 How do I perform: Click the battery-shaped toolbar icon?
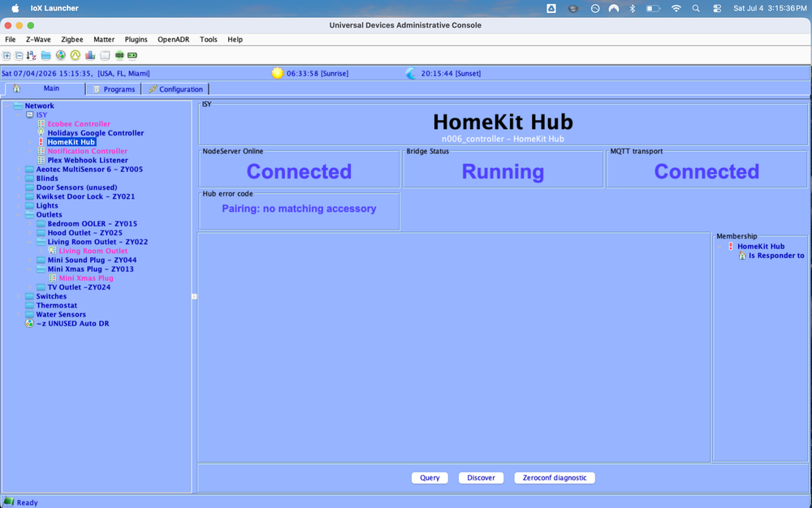point(132,55)
